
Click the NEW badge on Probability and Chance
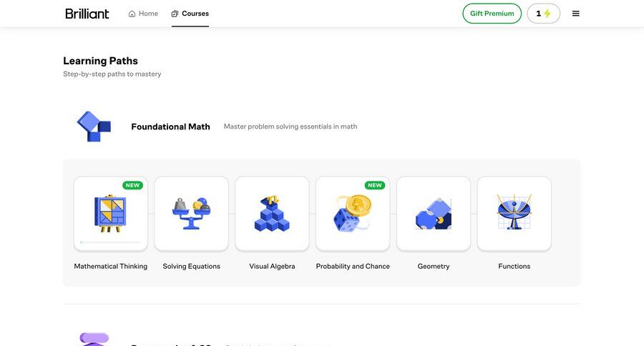tap(375, 185)
